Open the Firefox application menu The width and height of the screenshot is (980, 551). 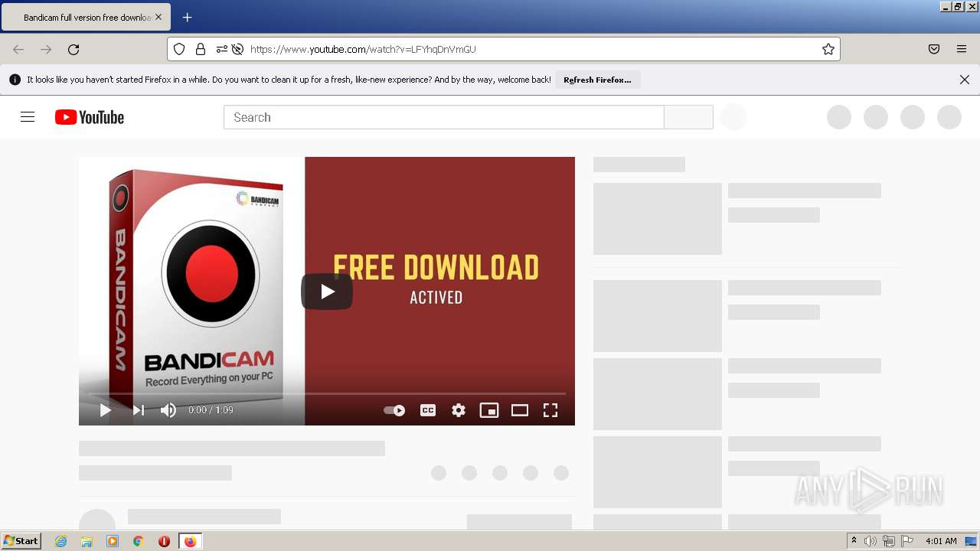(962, 49)
